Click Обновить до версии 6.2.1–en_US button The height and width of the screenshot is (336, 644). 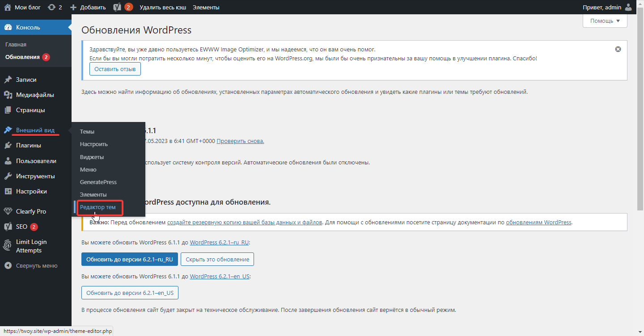130,293
